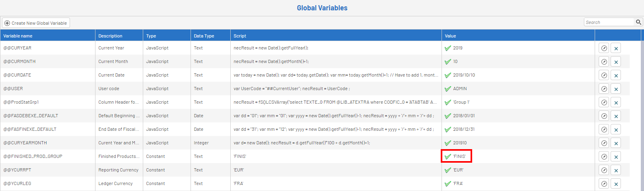644x191 pixels.
Task: Click edit icon for @@CURYEAR row
Action: click(604, 48)
